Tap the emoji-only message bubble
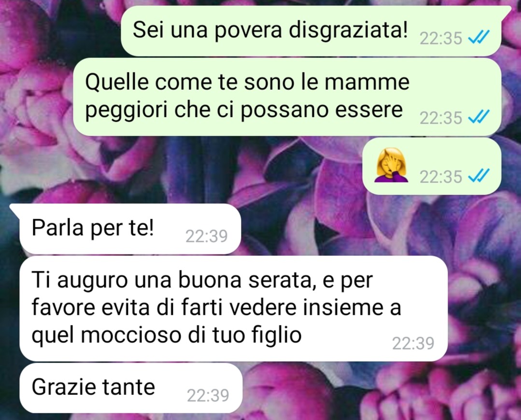This screenshot has height=420, width=521. click(432, 166)
